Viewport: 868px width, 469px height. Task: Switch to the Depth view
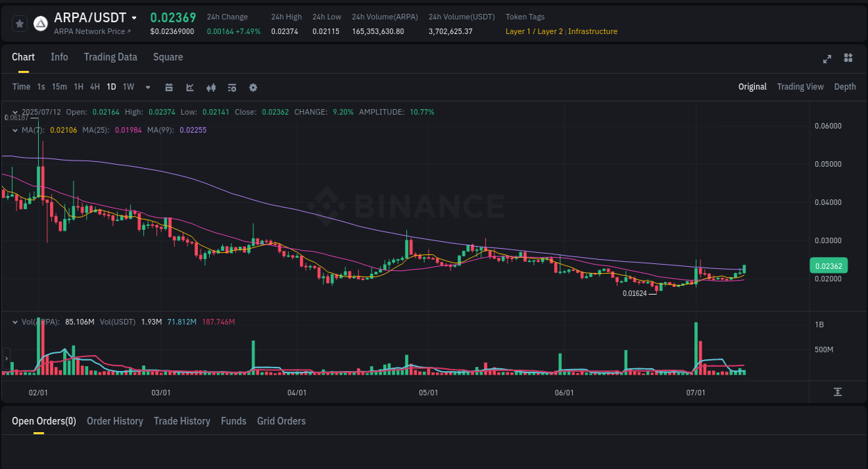pos(844,86)
